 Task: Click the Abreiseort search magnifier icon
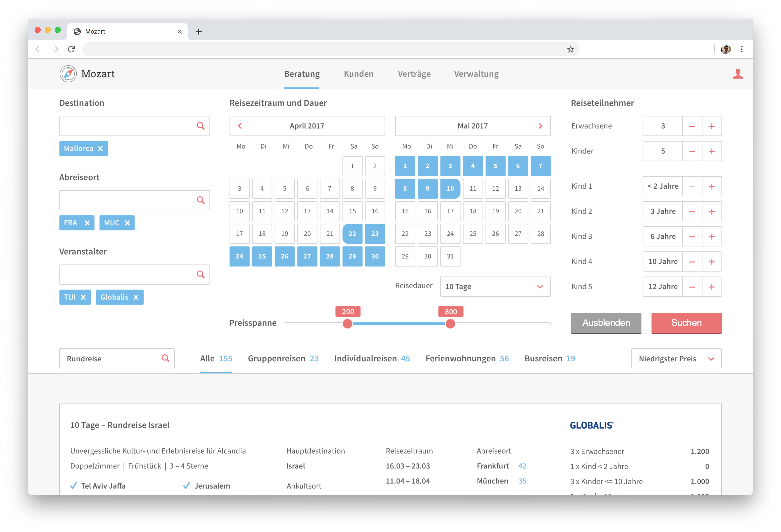201,200
